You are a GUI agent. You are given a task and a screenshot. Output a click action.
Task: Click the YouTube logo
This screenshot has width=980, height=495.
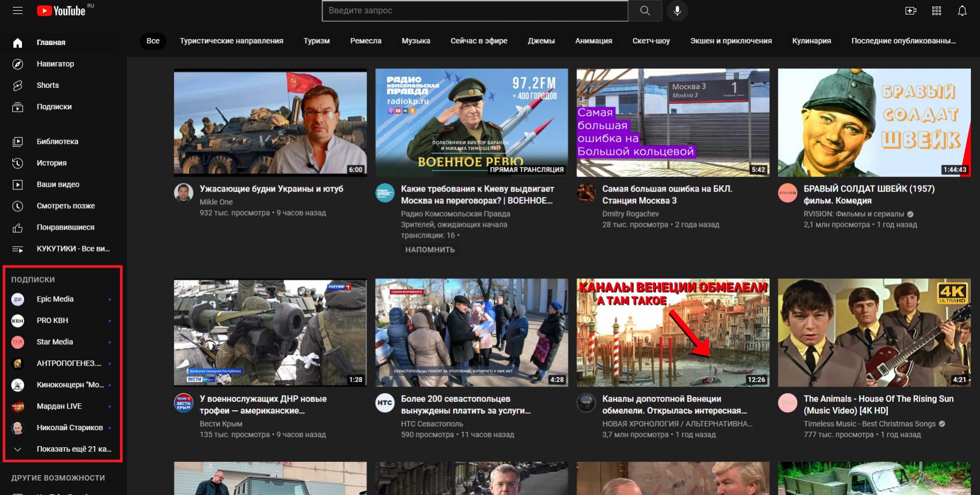tap(61, 11)
